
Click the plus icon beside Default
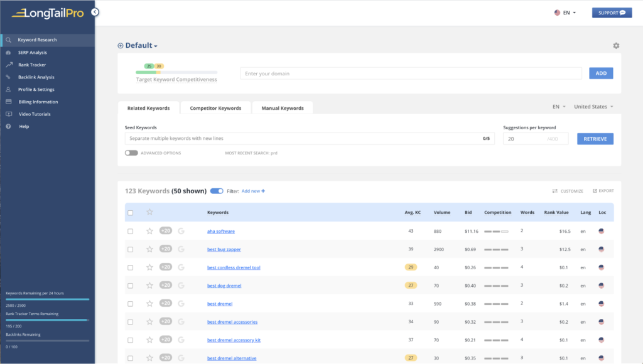[x=120, y=45]
